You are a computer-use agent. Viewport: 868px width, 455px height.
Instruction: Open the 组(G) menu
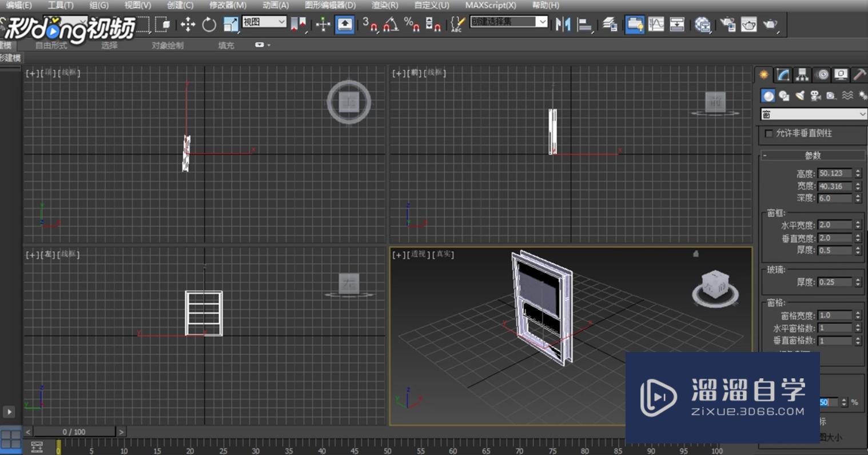click(x=99, y=5)
